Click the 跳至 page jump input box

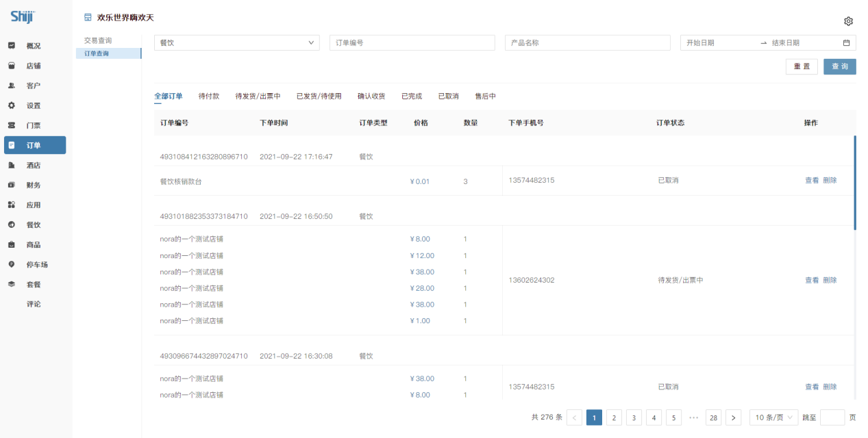(x=832, y=417)
